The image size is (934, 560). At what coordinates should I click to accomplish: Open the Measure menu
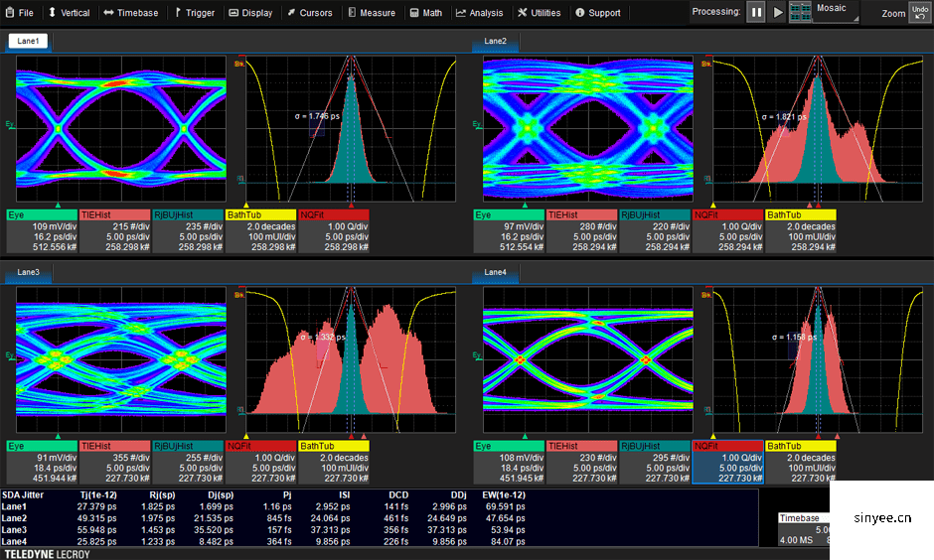pos(371,13)
